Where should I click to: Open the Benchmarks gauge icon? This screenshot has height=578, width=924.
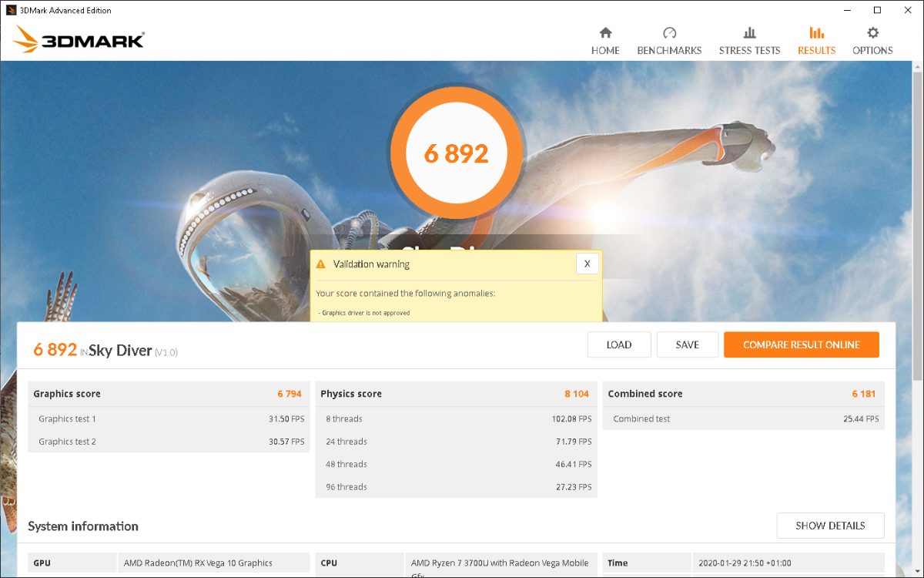point(669,33)
